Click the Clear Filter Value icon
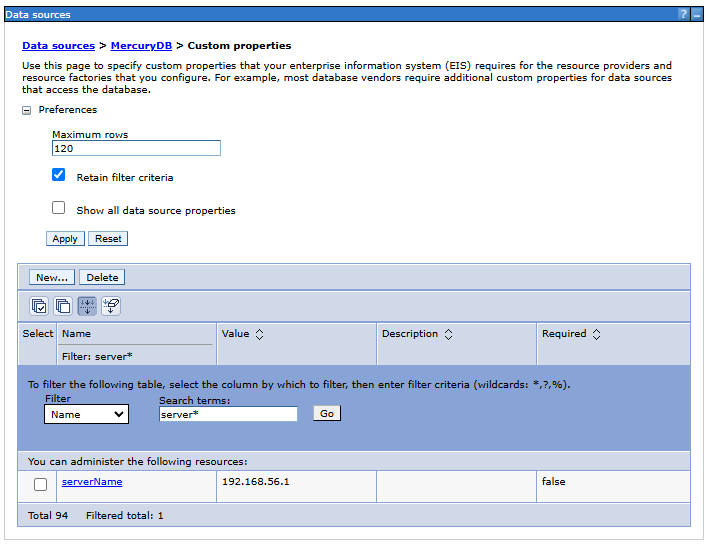Image resolution: width=709 pixels, height=545 pixels. (x=111, y=306)
